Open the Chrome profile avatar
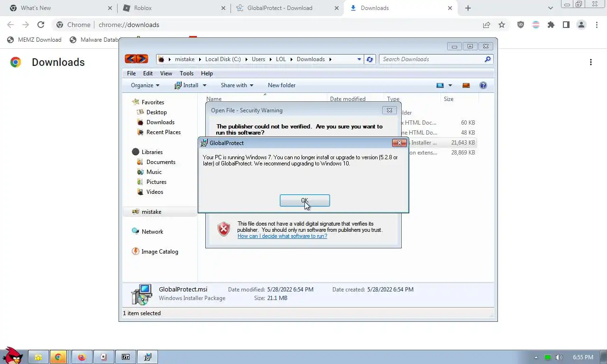 581,25
